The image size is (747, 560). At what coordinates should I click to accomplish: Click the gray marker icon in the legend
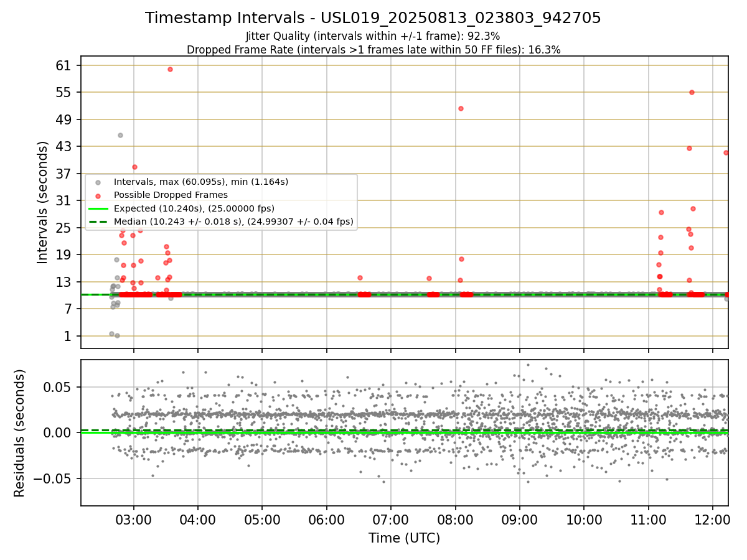tap(97, 182)
